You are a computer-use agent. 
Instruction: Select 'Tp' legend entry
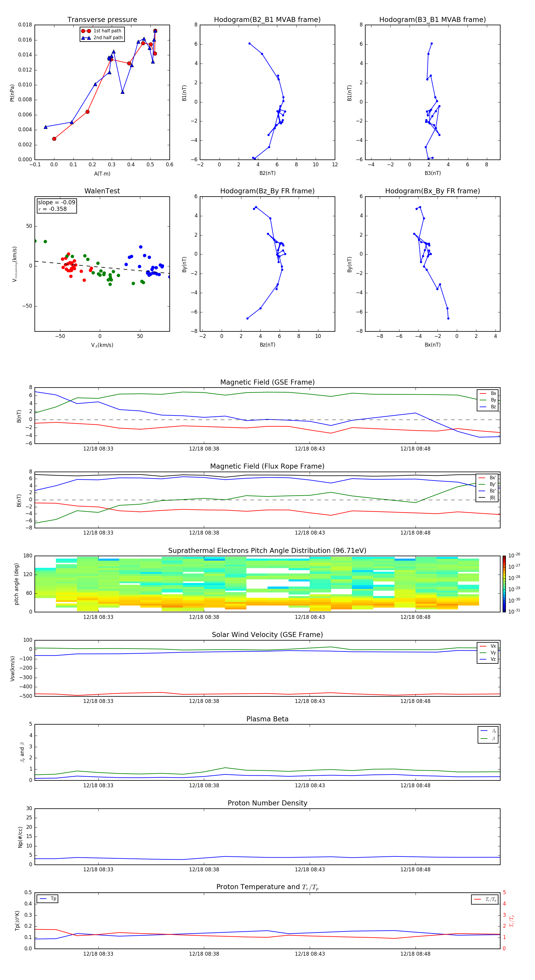point(48,899)
